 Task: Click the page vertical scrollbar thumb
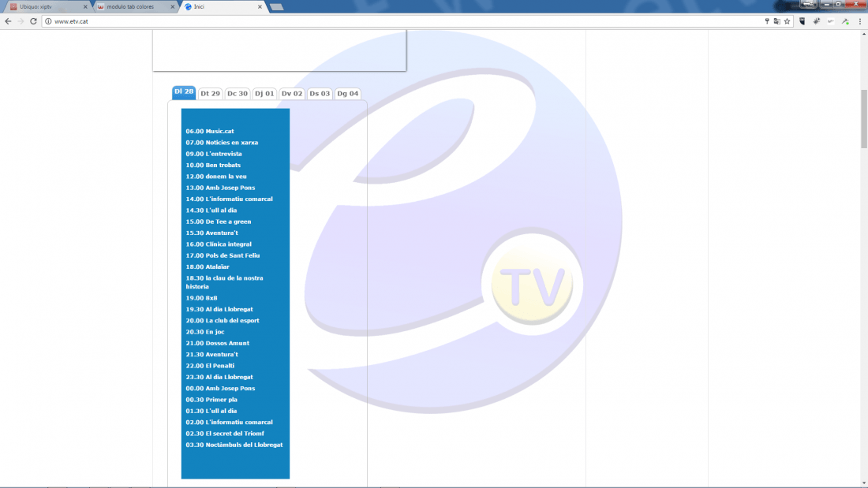click(864, 118)
